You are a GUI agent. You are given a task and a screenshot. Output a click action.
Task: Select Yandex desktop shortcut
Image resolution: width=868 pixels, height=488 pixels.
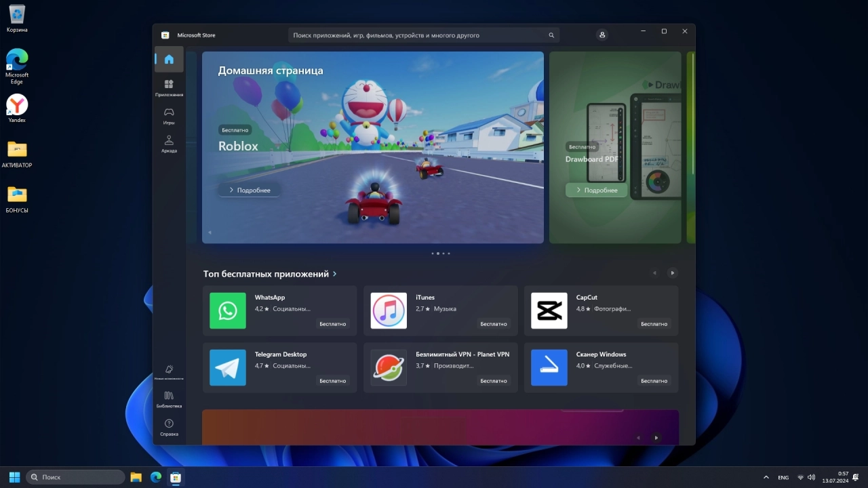point(17,108)
